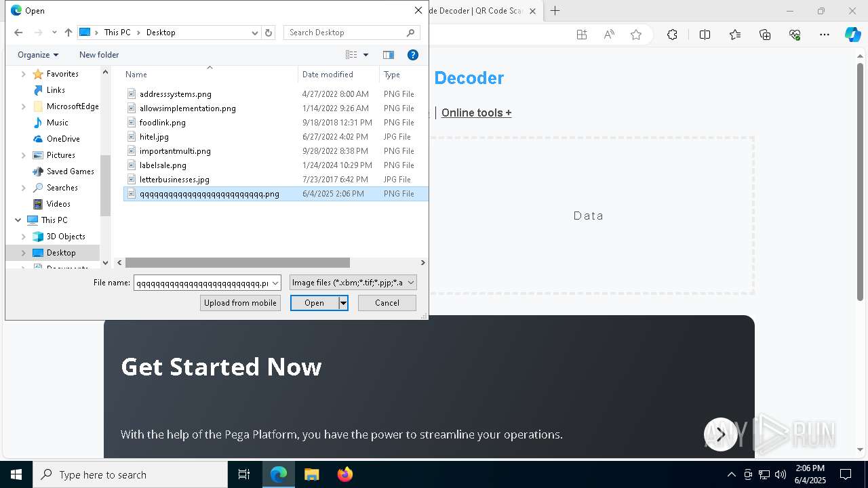
Task: Expand the address bar path history
Action: tap(255, 33)
